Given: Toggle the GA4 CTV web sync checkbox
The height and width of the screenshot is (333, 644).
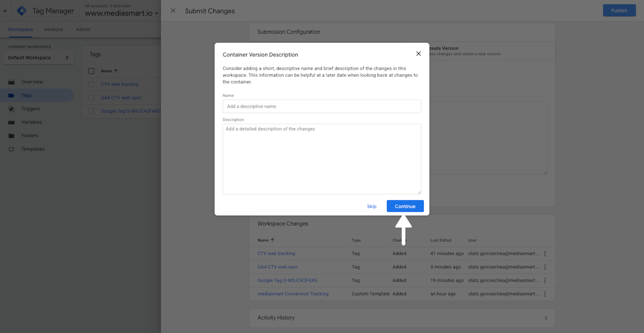Looking at the screenshot, I should pyautogui.click(x=91, y=98).
